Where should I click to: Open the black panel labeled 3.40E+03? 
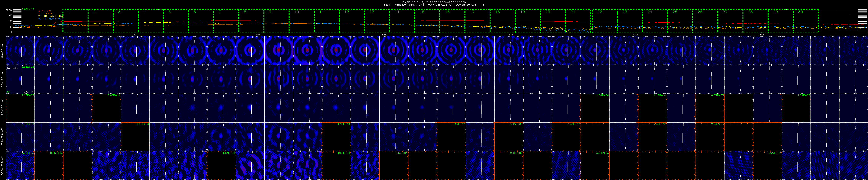[566, 137]
